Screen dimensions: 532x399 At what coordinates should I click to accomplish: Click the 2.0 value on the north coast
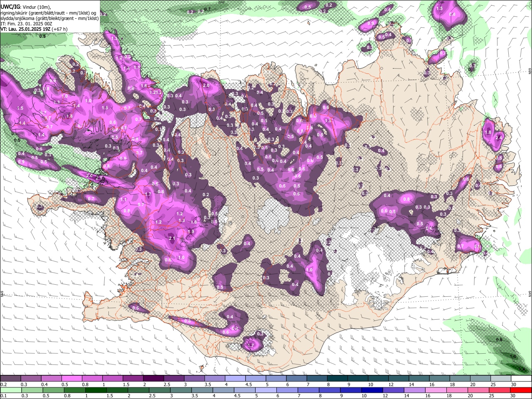pos(206,85)
